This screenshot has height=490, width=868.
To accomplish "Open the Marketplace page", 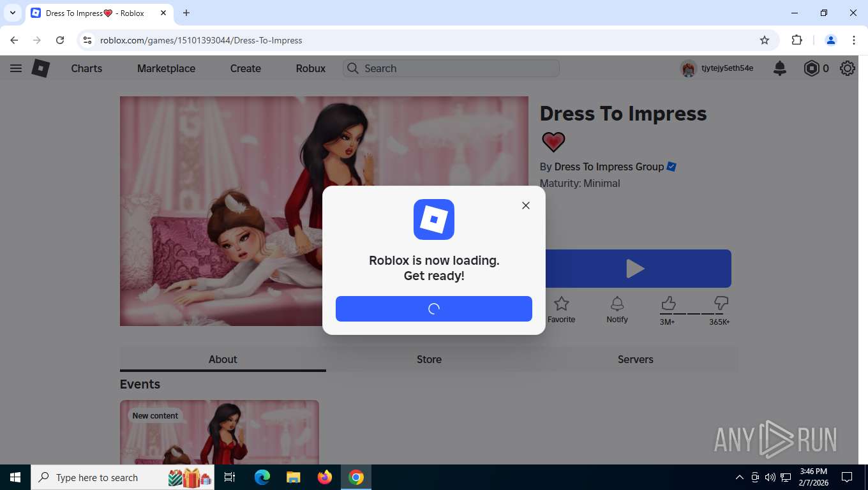I will [x=166, y=68].
